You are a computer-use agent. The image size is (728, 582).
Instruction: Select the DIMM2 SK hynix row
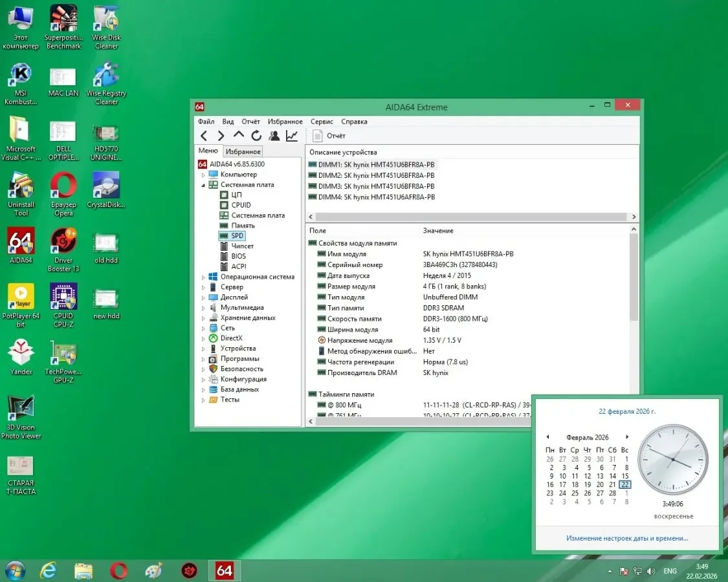[371, 175]
